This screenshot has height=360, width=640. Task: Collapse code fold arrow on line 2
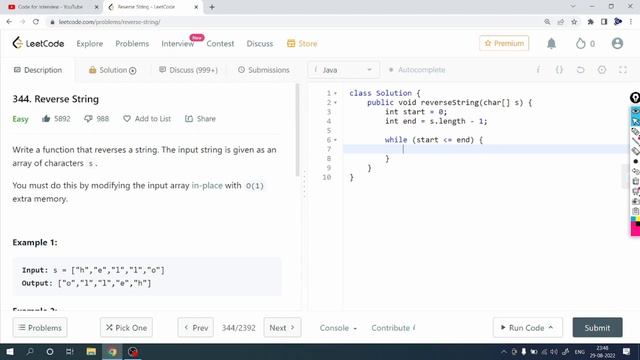coord(336,103)
